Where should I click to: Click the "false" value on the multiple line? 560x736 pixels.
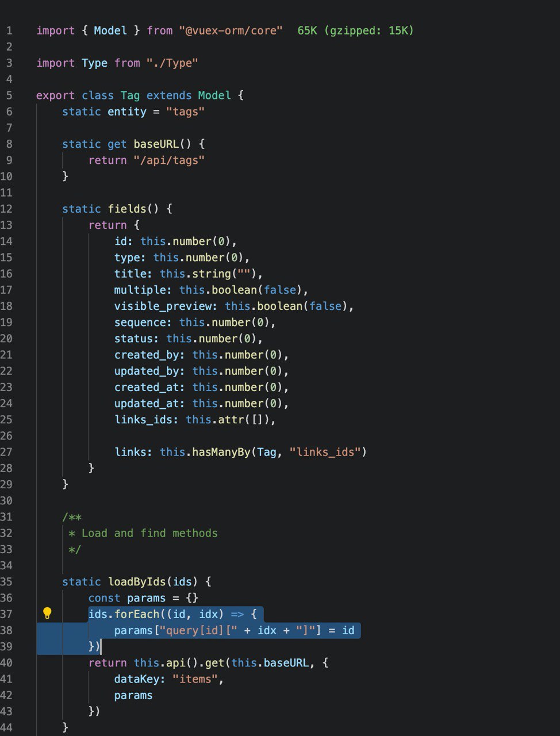coord(279,290)
